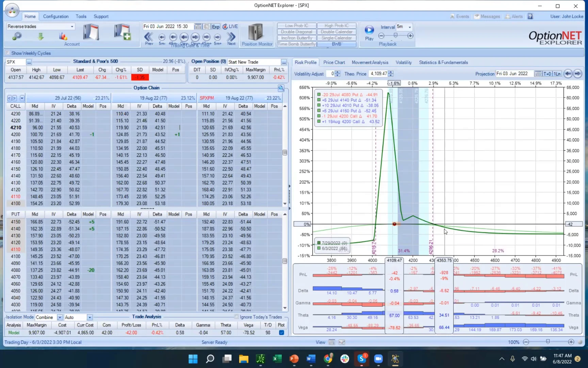Screen dimensions: 588x368
Task: Open the trading date calendar picker
Action: (198, 27)
